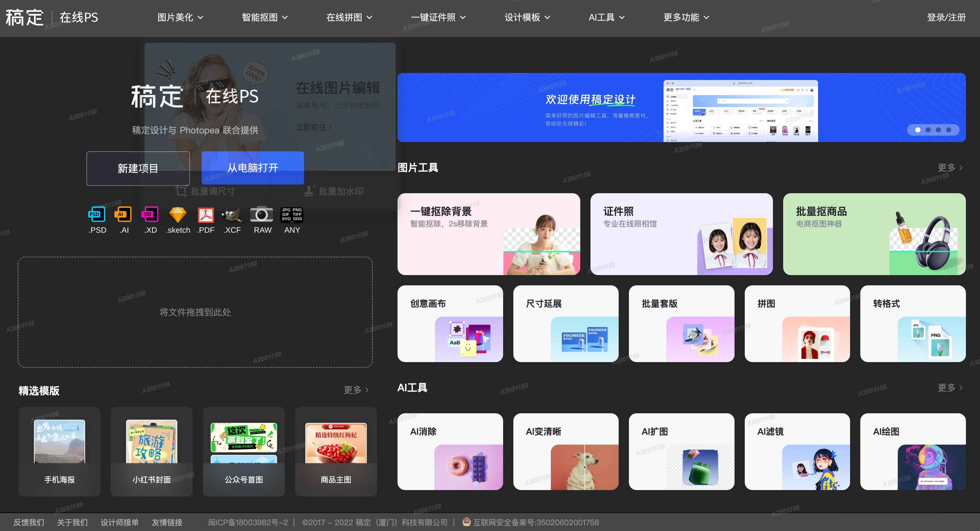Click the RAW camera icon

point(262,215)
